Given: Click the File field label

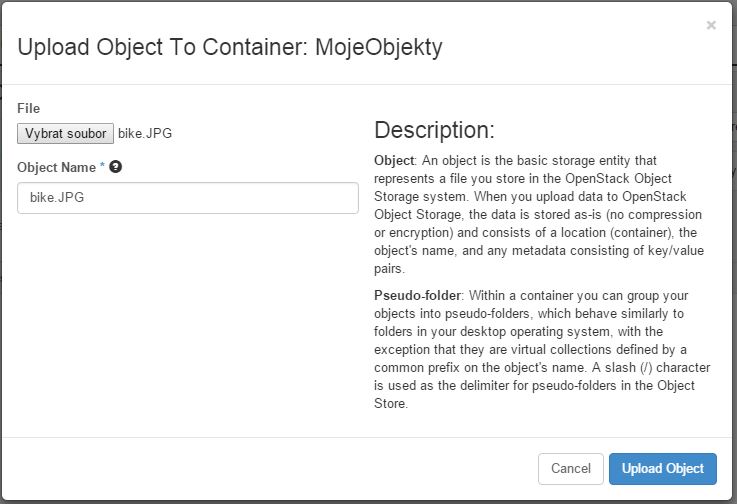Looking at the screenshot, I should click(29, 109).
